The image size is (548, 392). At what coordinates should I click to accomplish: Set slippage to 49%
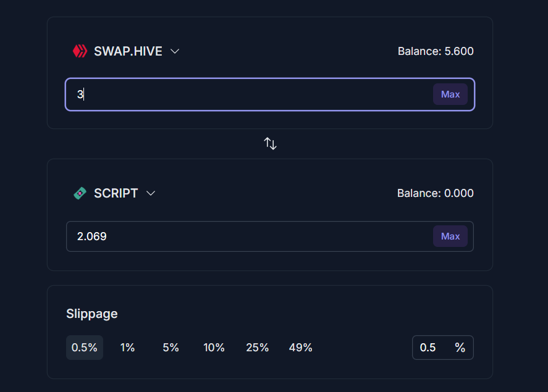pyautogui.click(x=300, y=348)
